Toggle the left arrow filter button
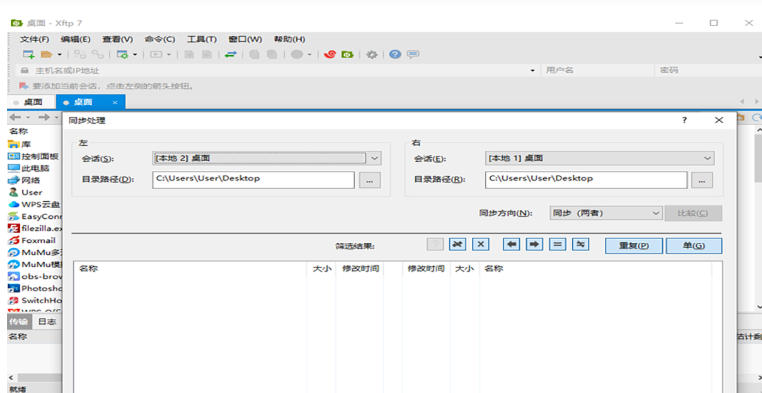Viewport: 762px width, 393px height. 511,244
